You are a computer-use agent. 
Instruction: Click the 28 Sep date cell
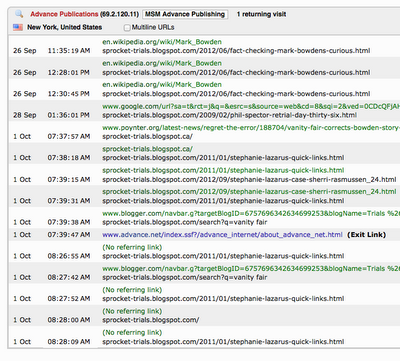coord(25,115)
